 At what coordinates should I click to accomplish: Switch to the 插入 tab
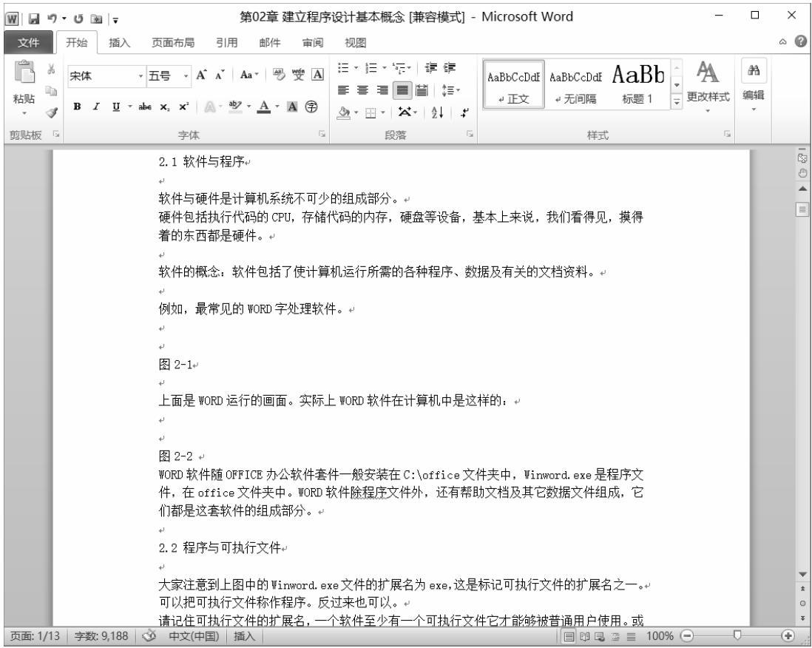click(x=120, y=42)
